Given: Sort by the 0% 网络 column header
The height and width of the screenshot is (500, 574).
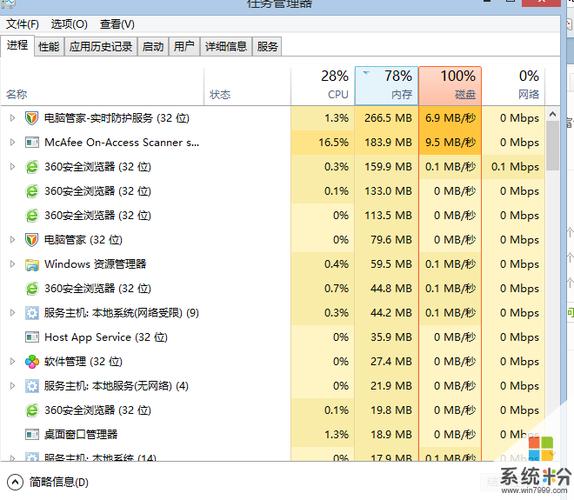Looking at the screenshot, I should pyautogui.click(x=513, y=86).
